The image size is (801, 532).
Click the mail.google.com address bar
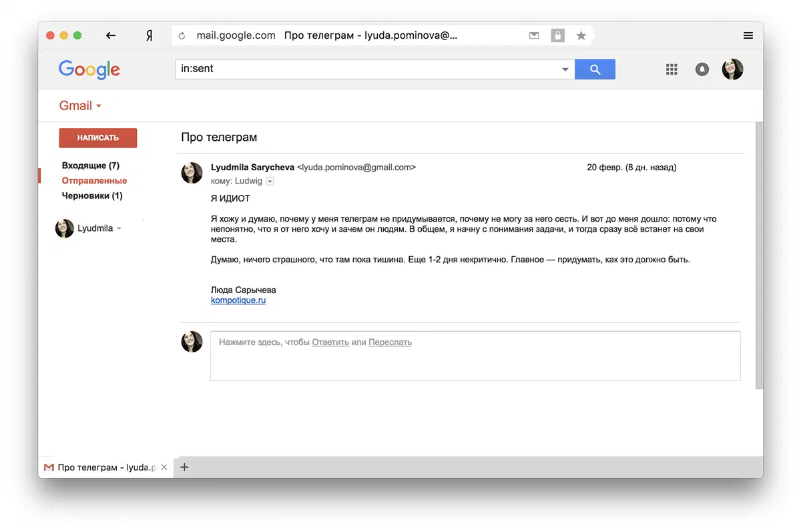237,35
